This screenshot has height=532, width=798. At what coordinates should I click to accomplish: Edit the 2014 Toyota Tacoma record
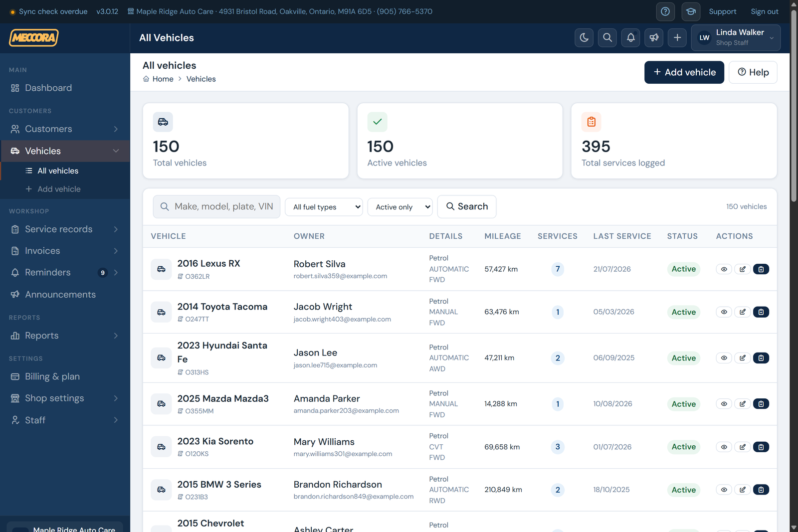click(x=743, y=312)
